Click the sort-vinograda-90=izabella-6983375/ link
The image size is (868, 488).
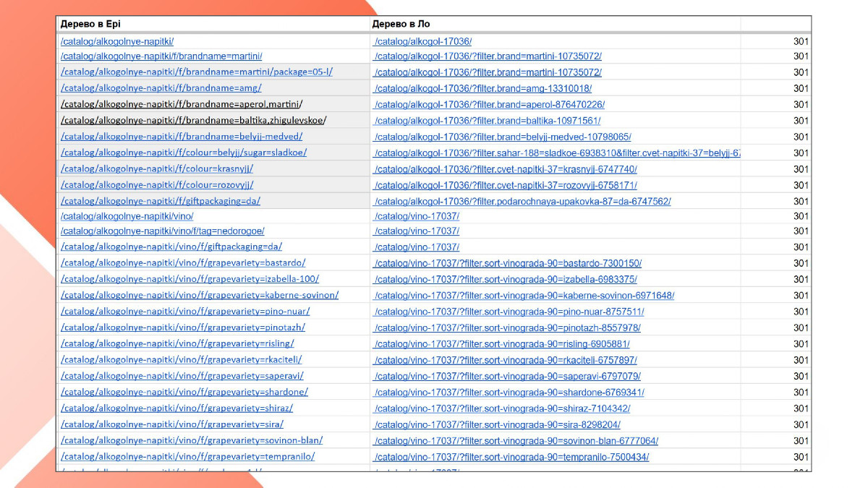505,279
